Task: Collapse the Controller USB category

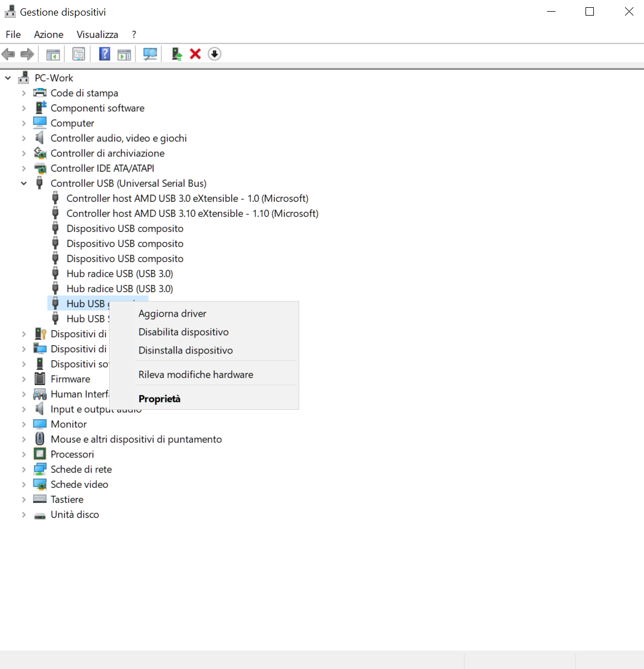Action: 24,183
